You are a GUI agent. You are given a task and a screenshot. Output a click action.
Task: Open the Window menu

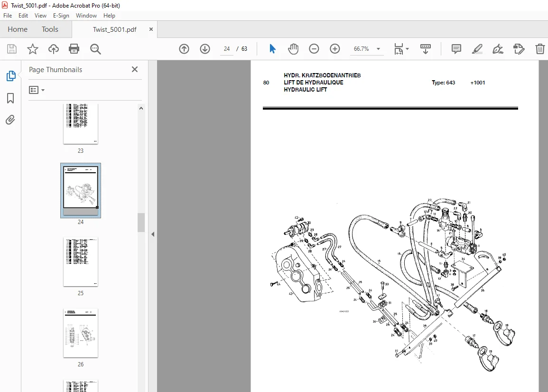tap(86, 16)
